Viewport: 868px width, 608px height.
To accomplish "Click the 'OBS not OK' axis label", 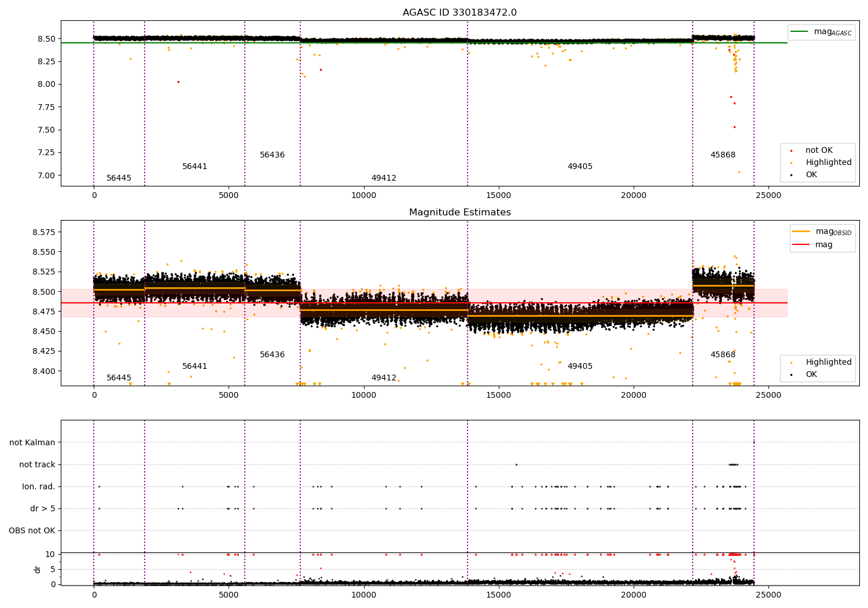I will (x=32, y=531).
